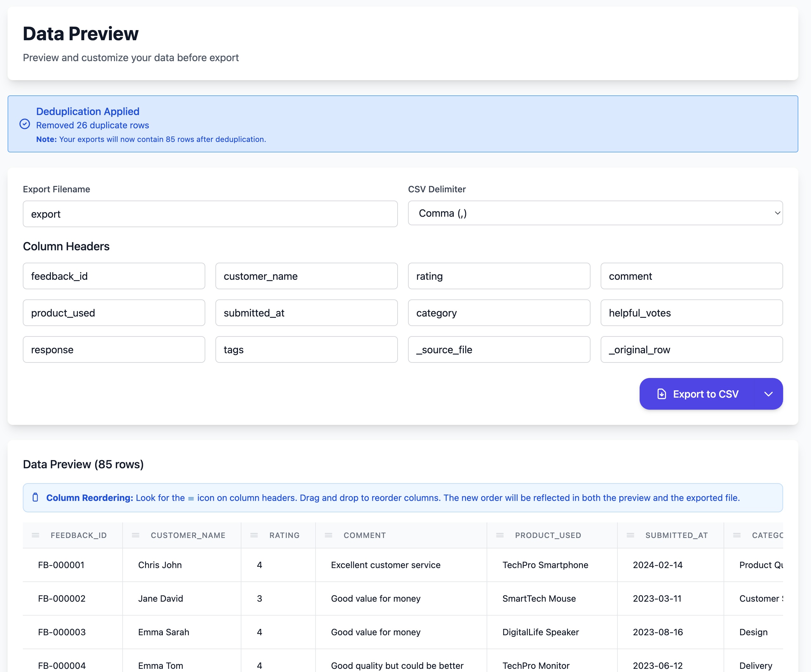Click the SUBMITTED_AT column drag handle icon
The width and height of the screenshot is (811, 672).
pyautogui.click(x=630, y=535)
